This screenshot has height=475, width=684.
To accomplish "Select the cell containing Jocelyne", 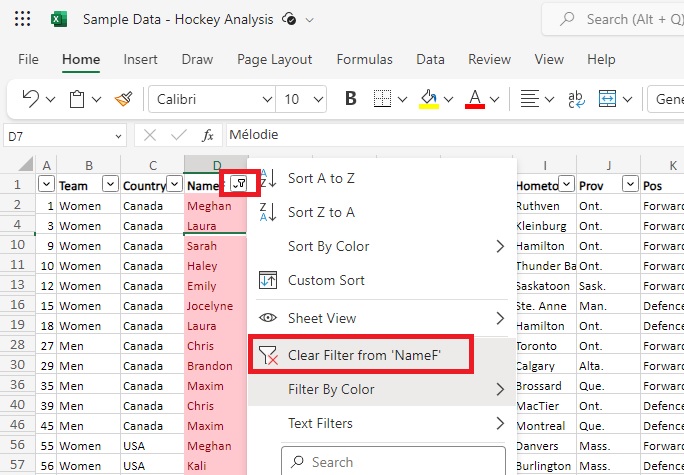I will [216, 306].
